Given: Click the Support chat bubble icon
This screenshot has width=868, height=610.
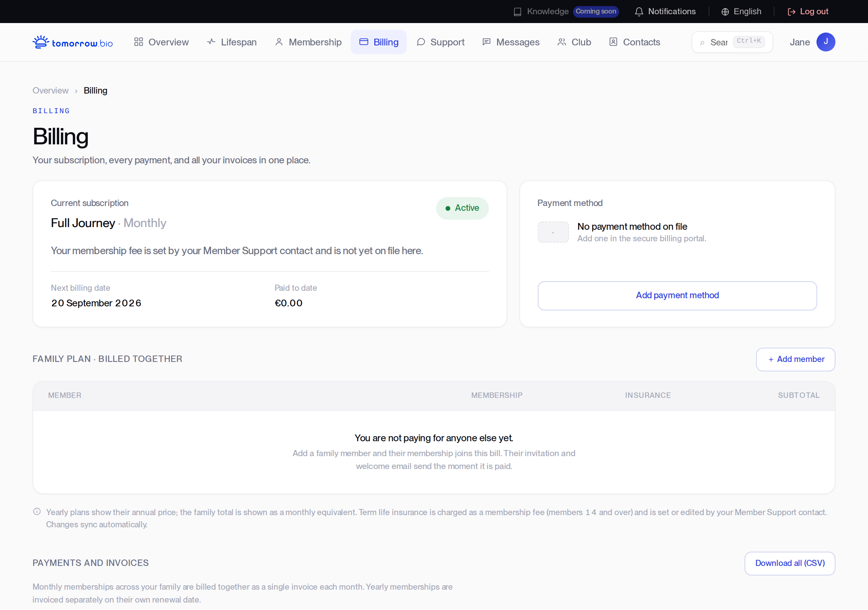Looking at the screenshot, I should click(x=421, y=42).
